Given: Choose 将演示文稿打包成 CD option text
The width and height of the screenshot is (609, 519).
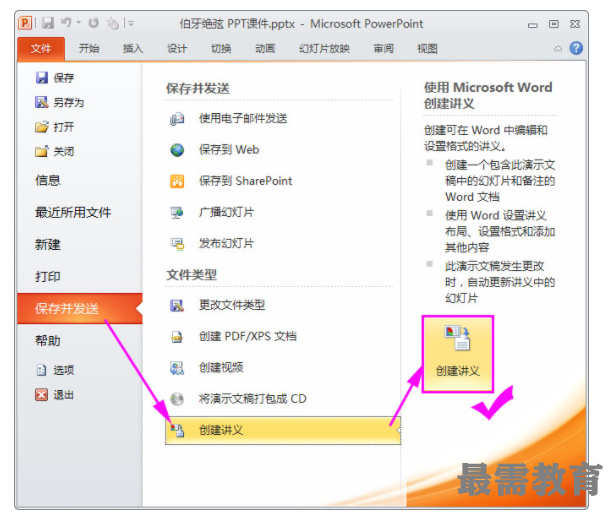Looking at the screenshot, I should pos(252,399).
